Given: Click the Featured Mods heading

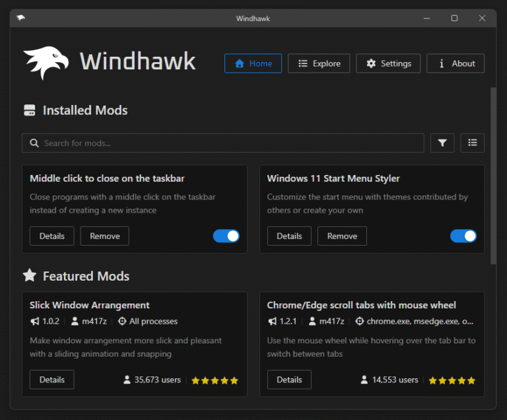Looking at the screenshot, I should click(x=86, y=276).
